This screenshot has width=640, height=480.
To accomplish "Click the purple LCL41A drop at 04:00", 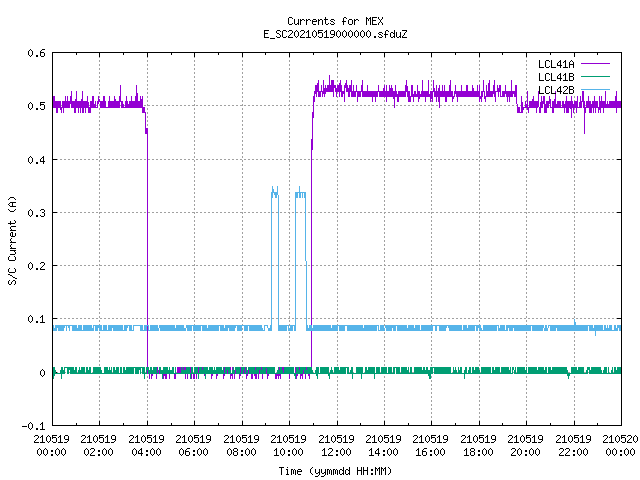I will pyautogui.click(x=147, y=245).
